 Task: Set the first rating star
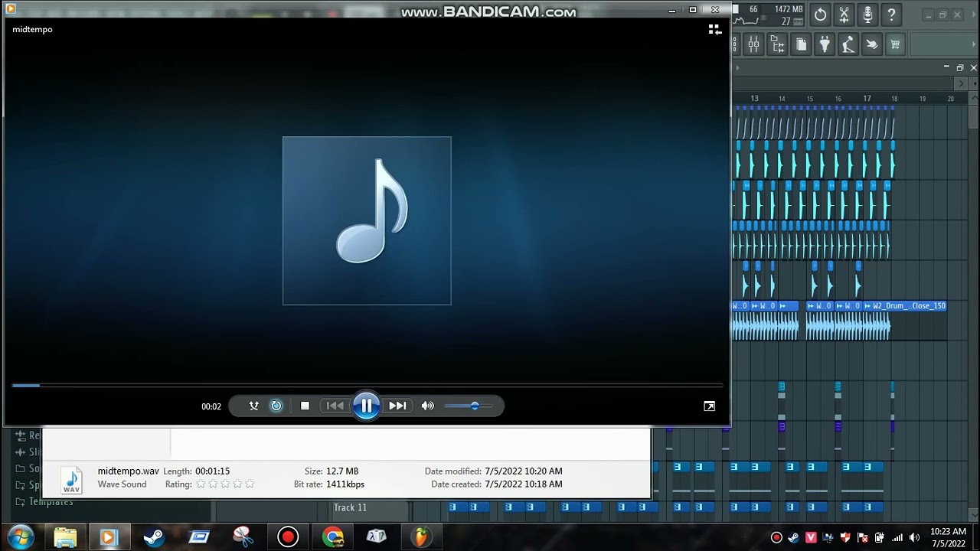point(201,484)
